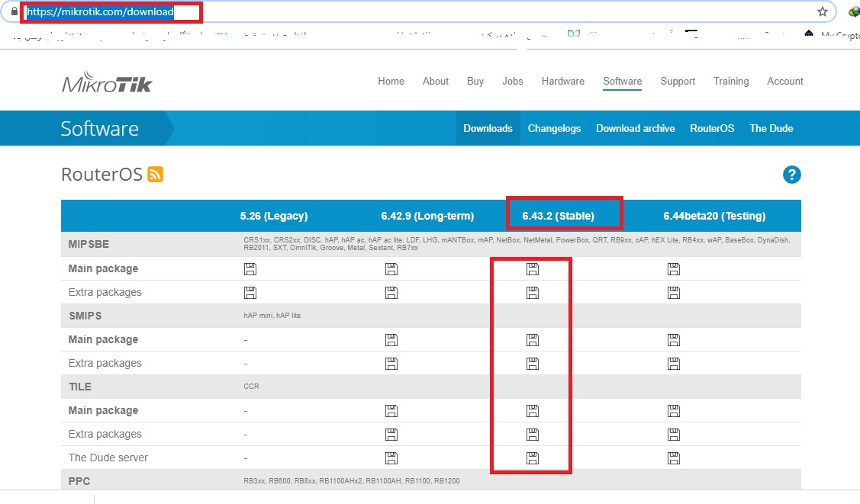Open the RouterOS RSS feed icon
860x504 pixels.
click(155, 174)
